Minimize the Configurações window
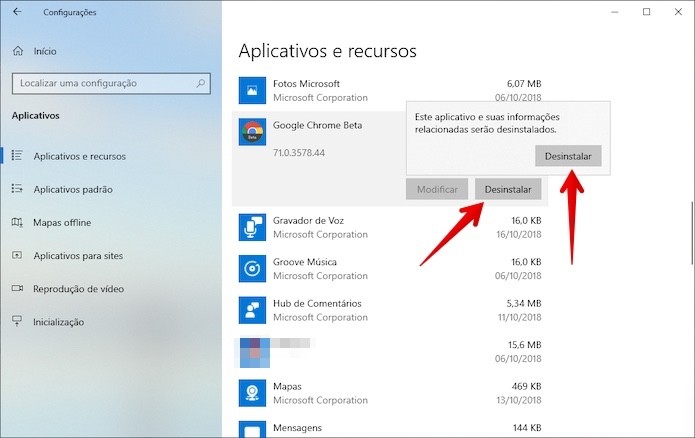The width and height of the screenshot is (695, 438). pos(615,12)
